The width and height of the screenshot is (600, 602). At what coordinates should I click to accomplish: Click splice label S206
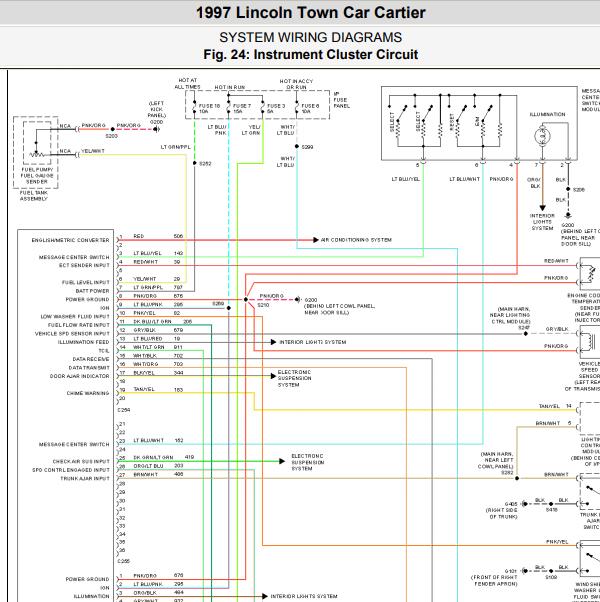(579, 190)
